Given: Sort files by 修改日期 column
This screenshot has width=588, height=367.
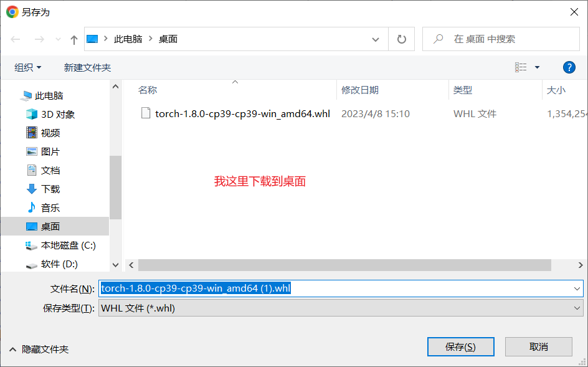Looking at the screenshot, I should [x=359, y=90].
